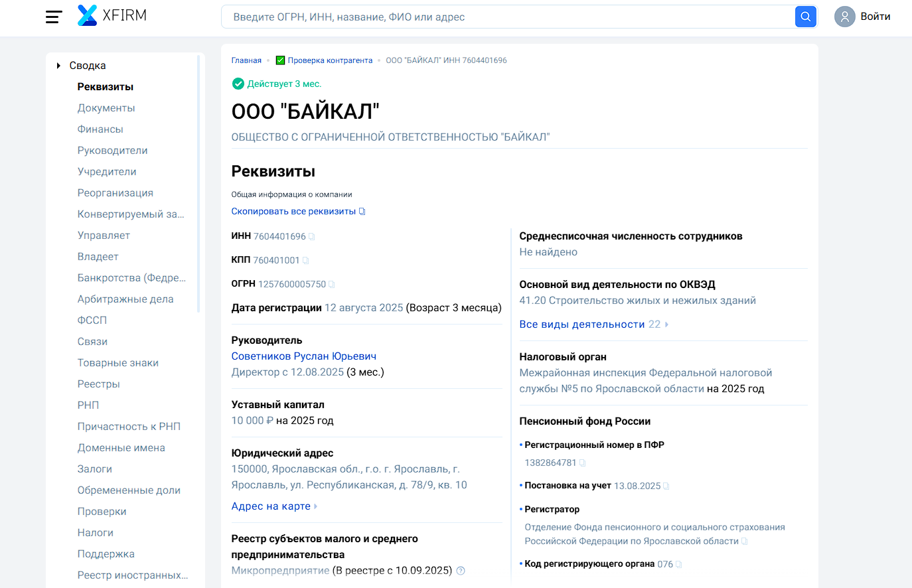Collapse the Сводка sidebar section
The width and height of the screenshot is (912, 588).
point(58,66)
